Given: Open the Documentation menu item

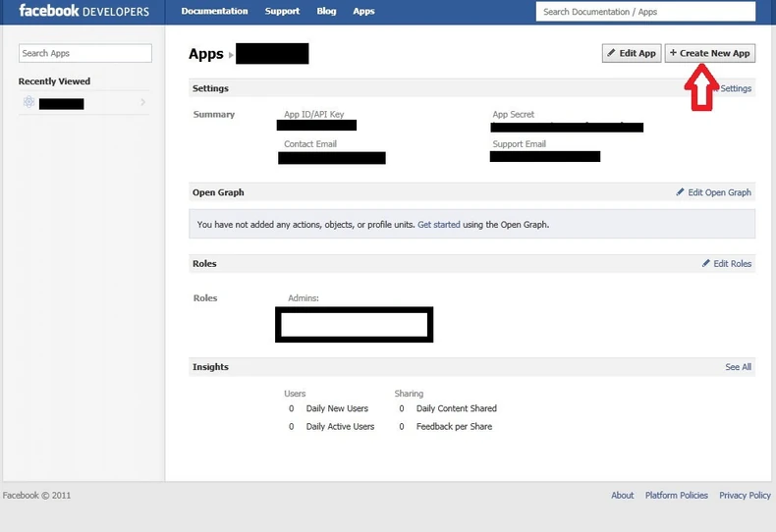Looking at the screenshot, I should (214, 12).
